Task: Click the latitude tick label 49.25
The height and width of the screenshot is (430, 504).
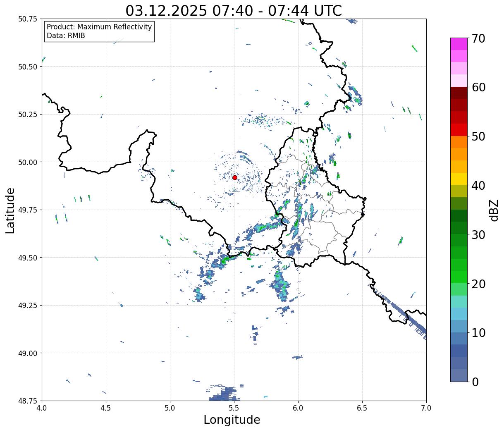Action: [x=28, y=306]
